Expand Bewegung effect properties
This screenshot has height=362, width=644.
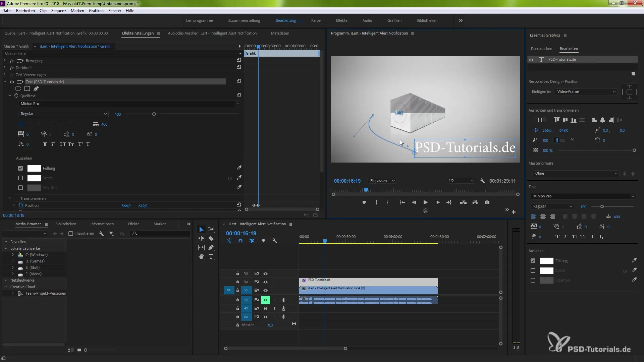point(5,61)
